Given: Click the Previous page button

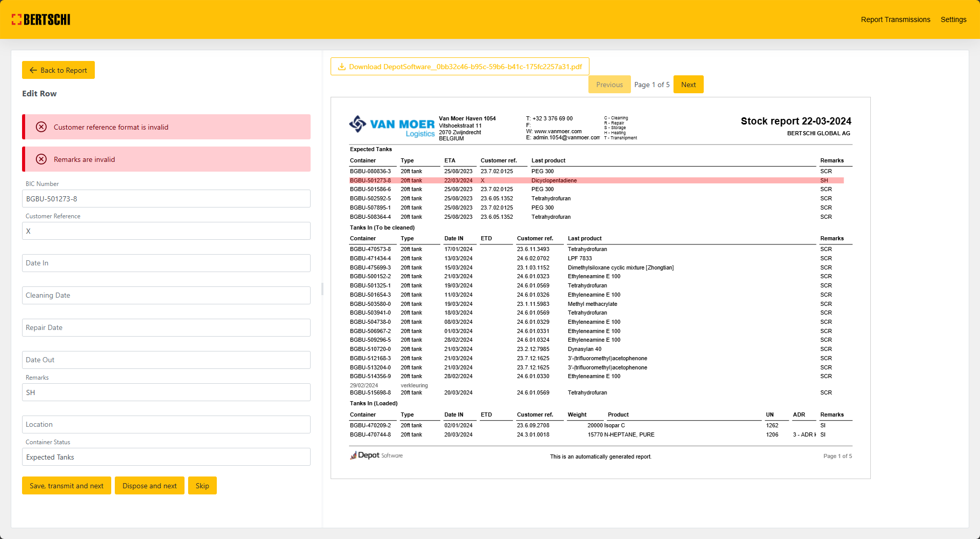Looking at the screenshot, I should pyautogui.click(x=609, y=85).
